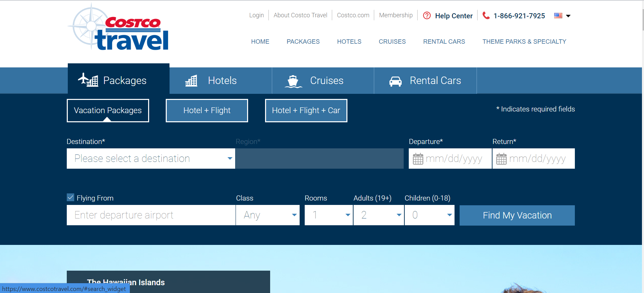Click the Return calendar icon
Viewport: 644px width, 293px height.
pyautogui.click(x=501, y=159)
